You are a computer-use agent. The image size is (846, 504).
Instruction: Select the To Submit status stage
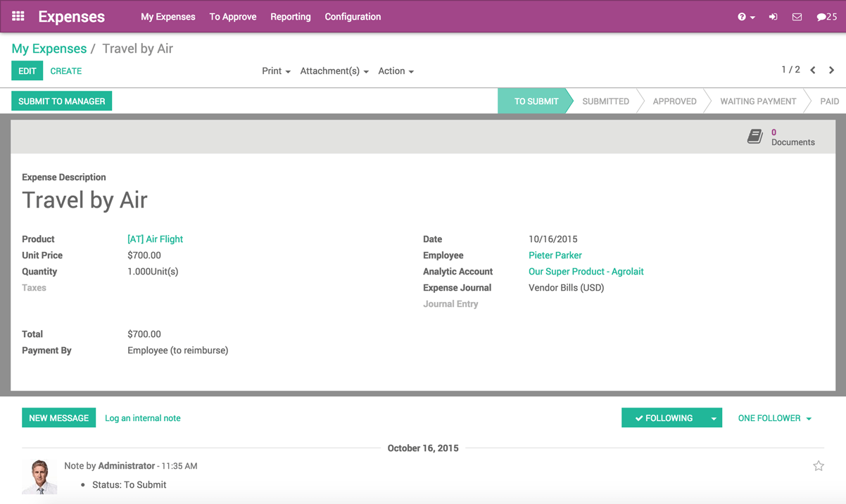(x=535, y=101)
